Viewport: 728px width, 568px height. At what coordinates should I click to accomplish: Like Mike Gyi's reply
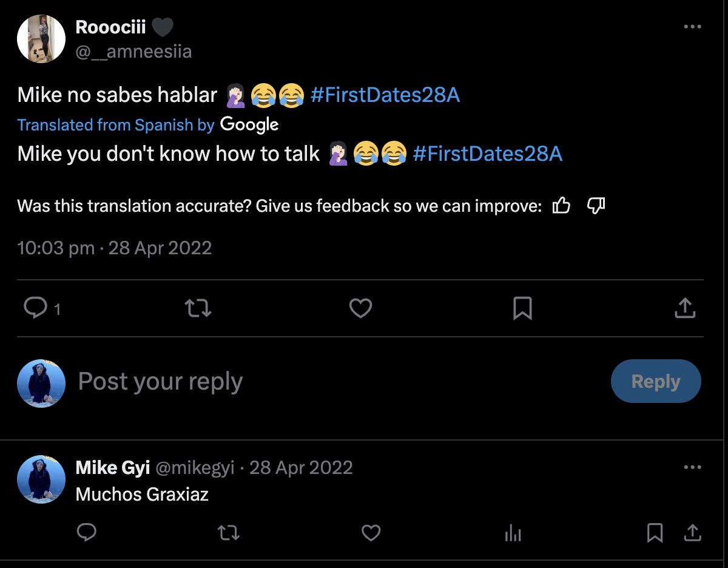[371, 533]
